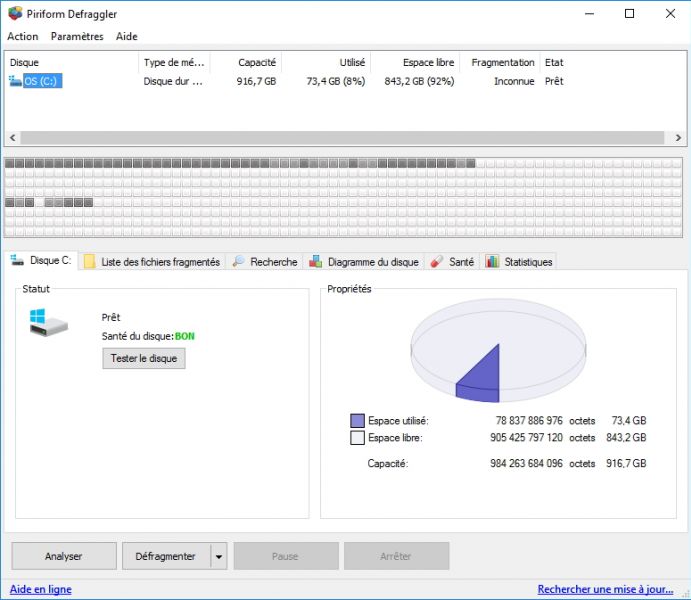This screenshot has width=691, height=600.
Task: Click the 984 263 684 096 capacity value
Action: 527,463
